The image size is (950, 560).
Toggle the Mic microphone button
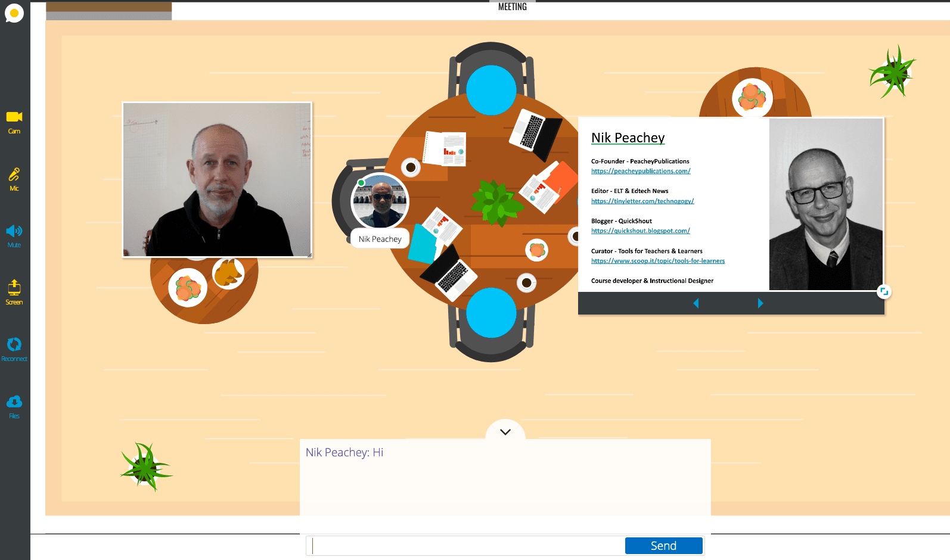click(x=14, y=175)
